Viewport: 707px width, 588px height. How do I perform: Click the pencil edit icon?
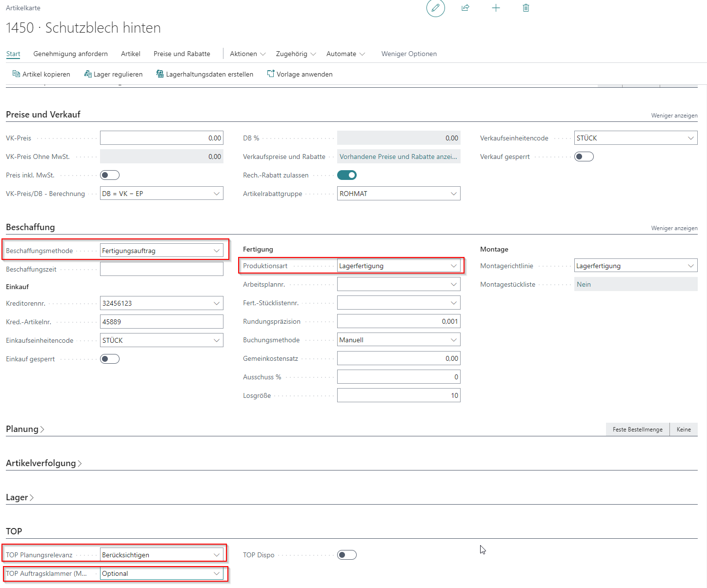coord(435,8)
